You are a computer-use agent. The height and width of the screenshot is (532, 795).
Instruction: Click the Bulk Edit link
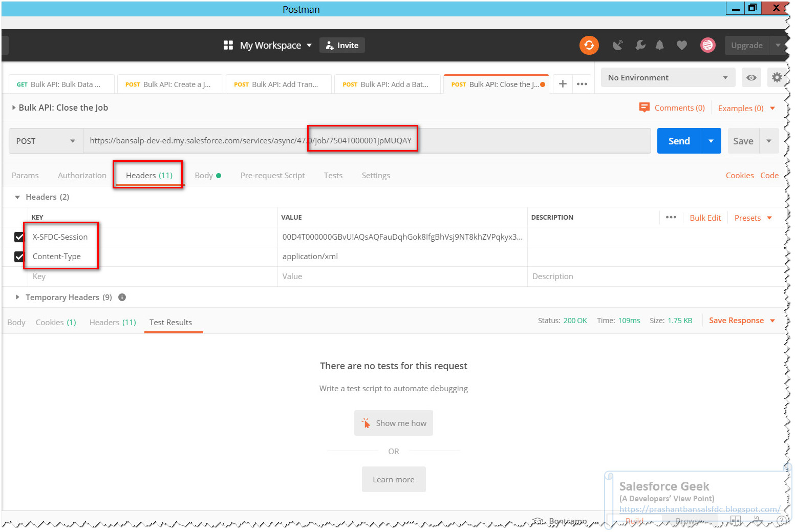[705, 218]
